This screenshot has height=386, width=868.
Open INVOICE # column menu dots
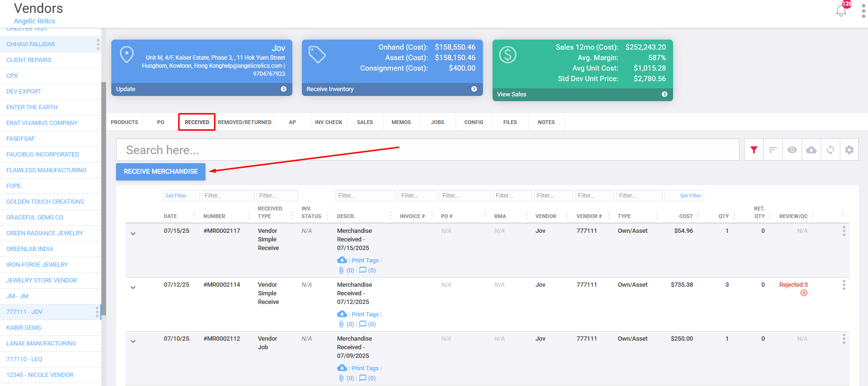click(432, 216)
